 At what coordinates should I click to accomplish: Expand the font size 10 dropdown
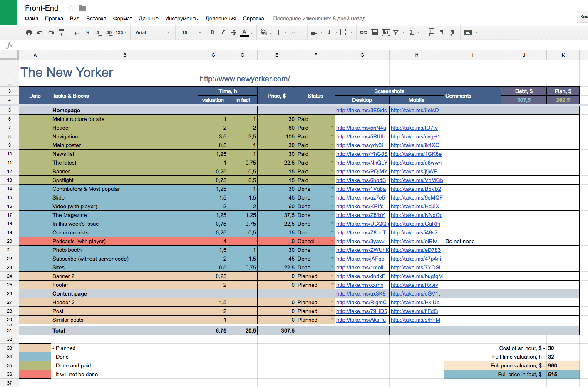pyautogui.click(x=191, y=32)
